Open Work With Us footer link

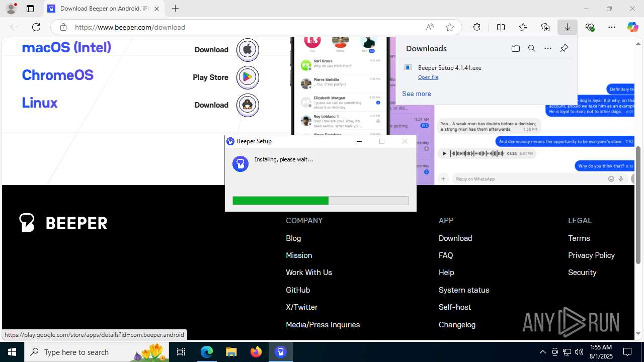[309, 273]
